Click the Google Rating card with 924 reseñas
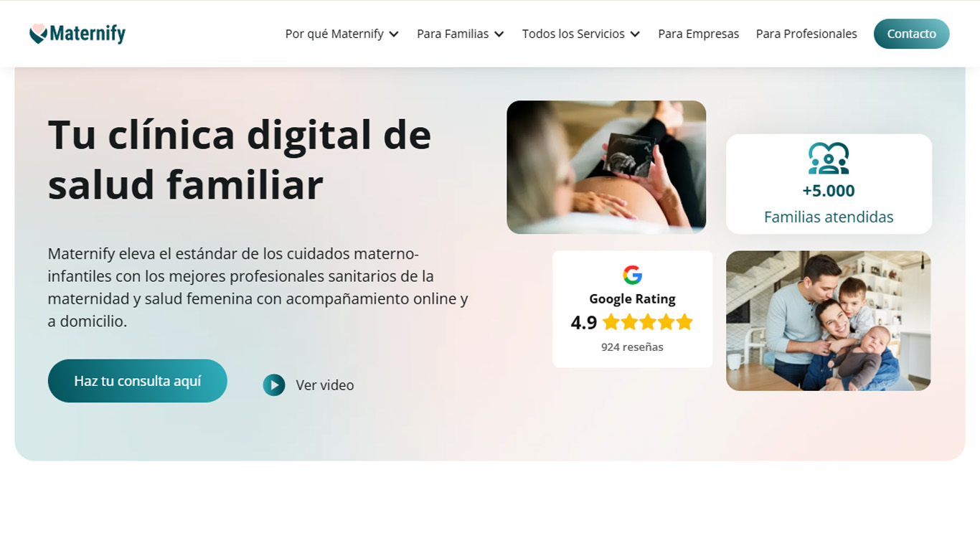The image size is (980, 551). click(x=633, y=309)
